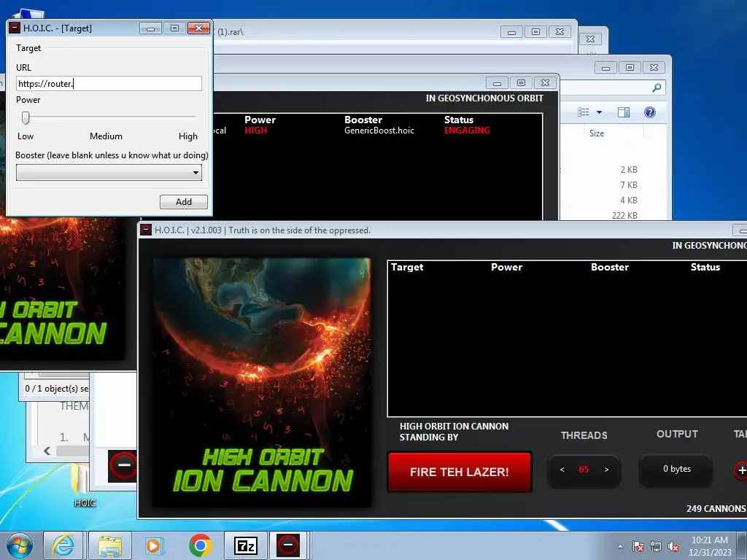747x560 pixels.
Task: Click the search icon in Explorer window
Action: 657,87
